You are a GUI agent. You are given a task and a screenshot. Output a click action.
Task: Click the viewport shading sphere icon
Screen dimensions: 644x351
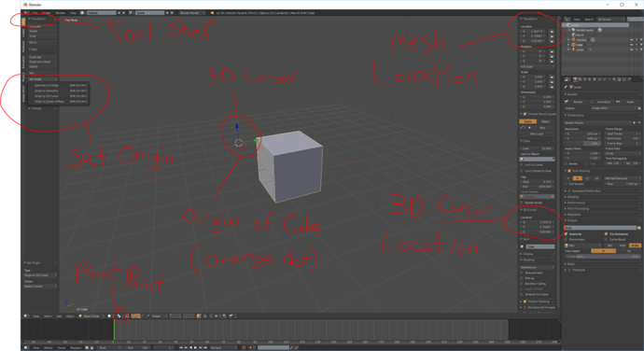[109, 316]
